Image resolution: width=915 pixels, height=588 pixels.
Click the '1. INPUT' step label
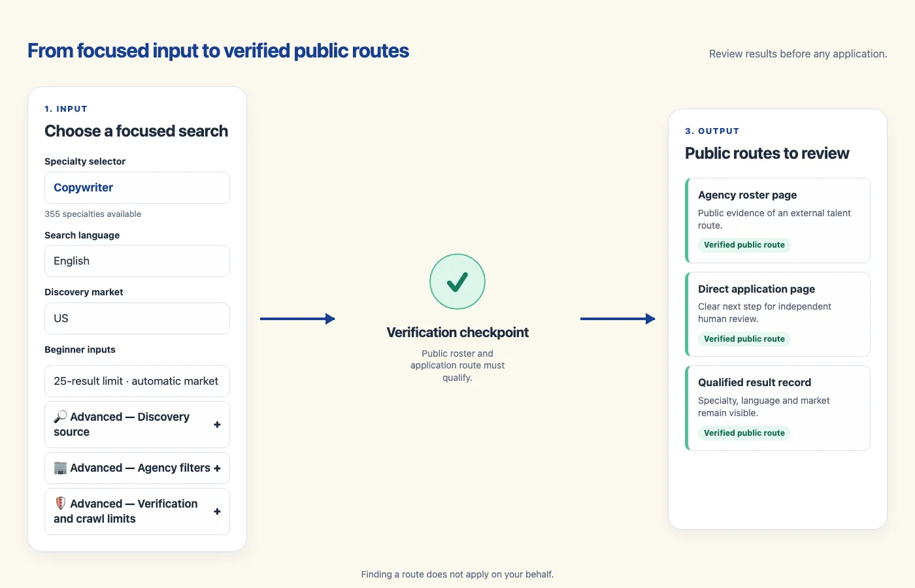pyautogui.click(x=66, y=109)
